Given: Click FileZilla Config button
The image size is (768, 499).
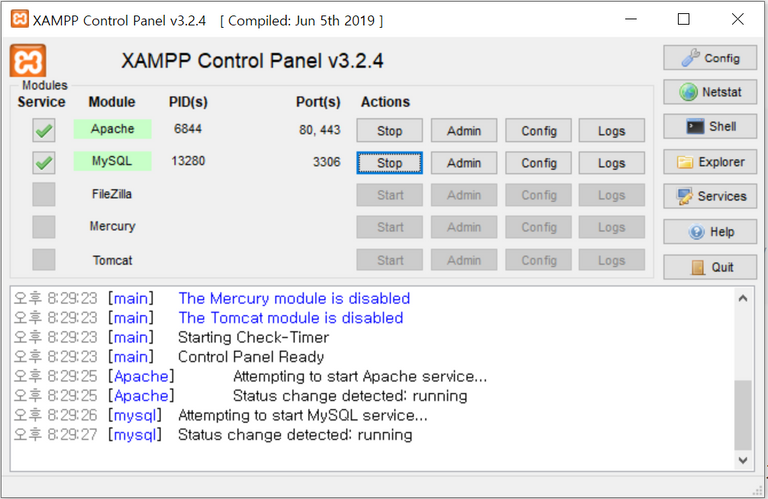Looking at the screenshot, I should (x=538, y=195).
